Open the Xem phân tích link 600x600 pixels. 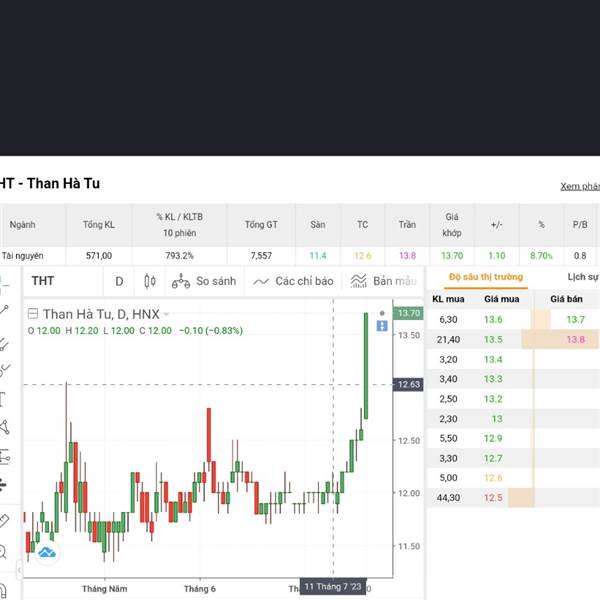click(580, 186)
